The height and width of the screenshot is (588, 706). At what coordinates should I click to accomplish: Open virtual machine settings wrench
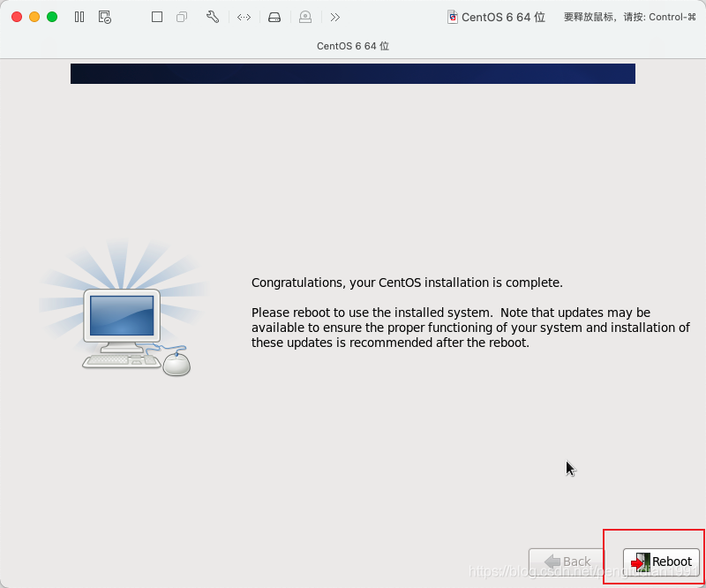tap(213, 17)
